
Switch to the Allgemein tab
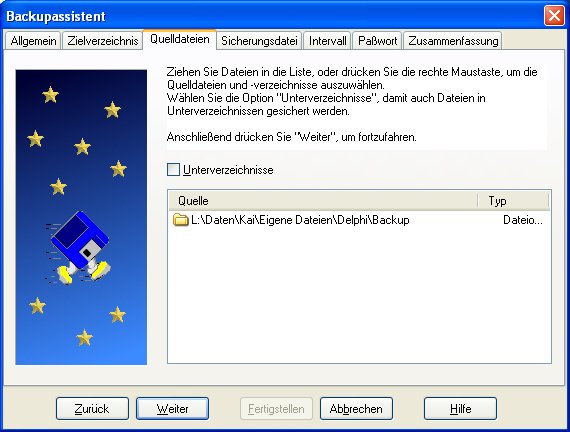33,41
